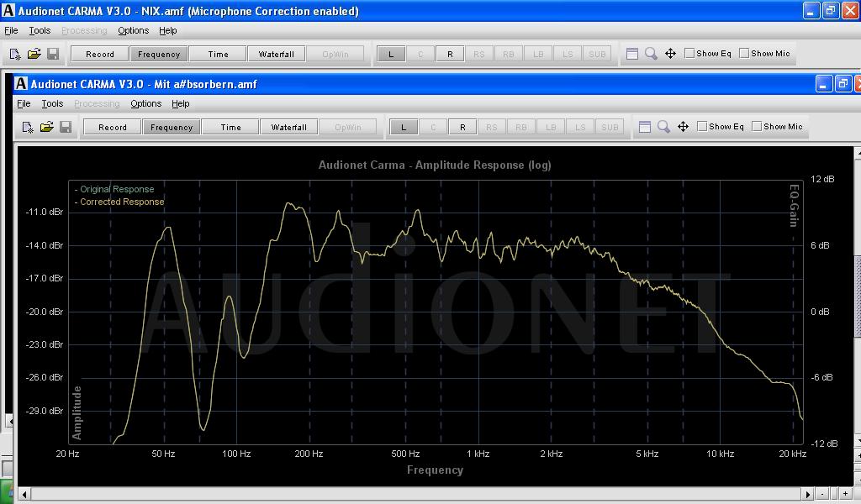This screenshot has height=504, width=861.
Task: Select pan move tool in NIX.amf toolbar
Action: (x=670, y=54)
